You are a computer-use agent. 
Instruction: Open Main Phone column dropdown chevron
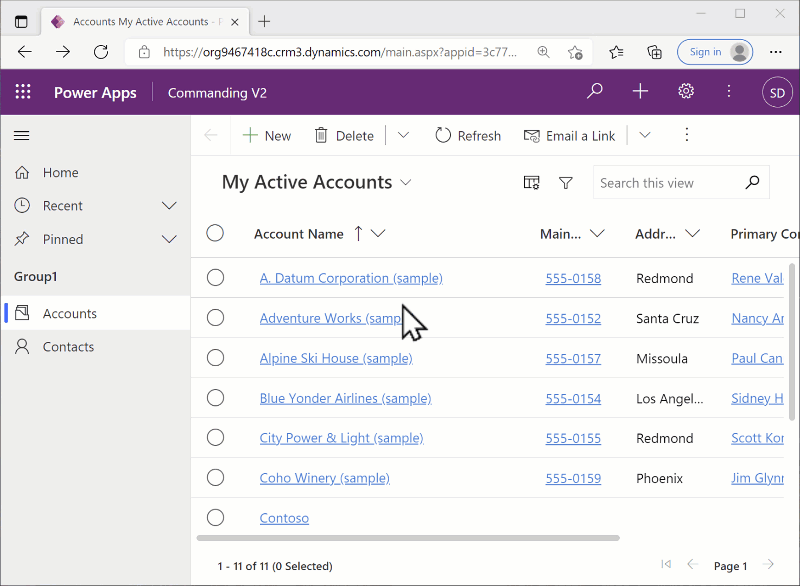(597, 234)
